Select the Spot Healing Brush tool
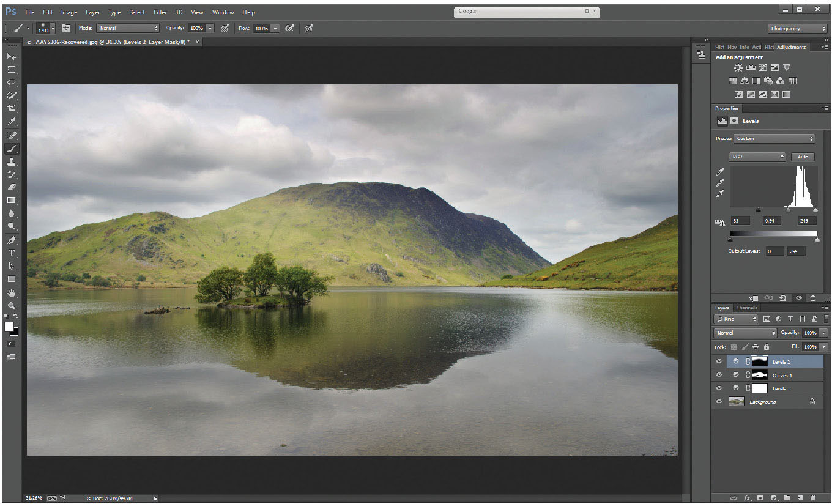Viewport: 832px width, 504px height. tap(11, 135)
